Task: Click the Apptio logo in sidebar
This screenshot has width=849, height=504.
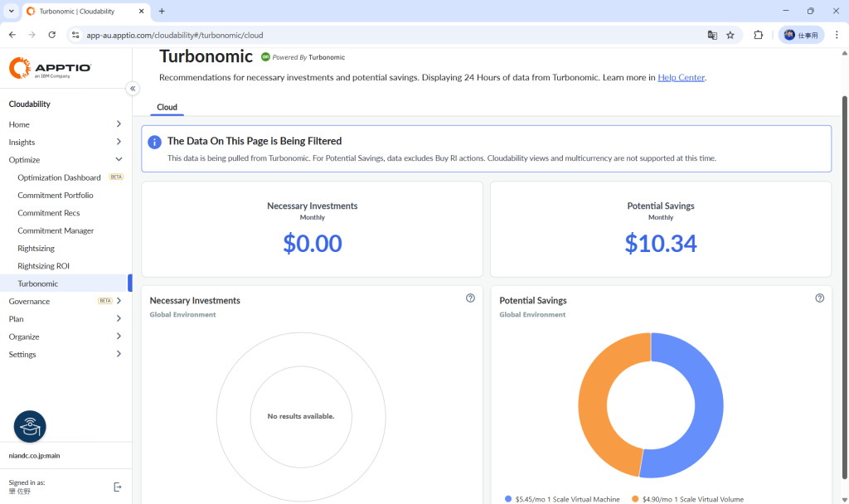Action: [50, 68]
